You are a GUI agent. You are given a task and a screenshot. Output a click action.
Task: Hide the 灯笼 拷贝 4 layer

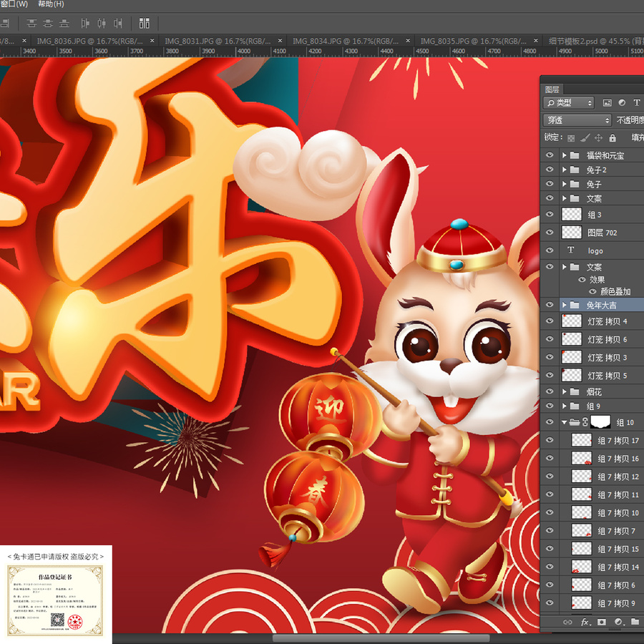click(x=550, y=321)
